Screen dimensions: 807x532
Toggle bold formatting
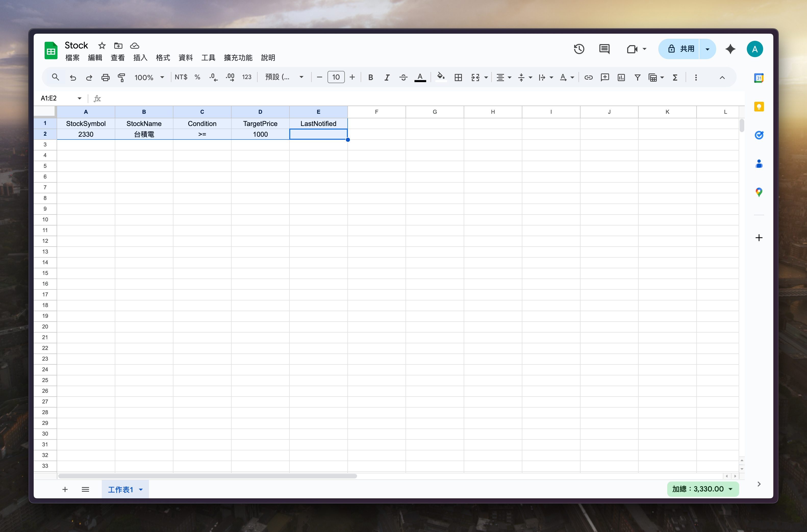tap(370, 77)
